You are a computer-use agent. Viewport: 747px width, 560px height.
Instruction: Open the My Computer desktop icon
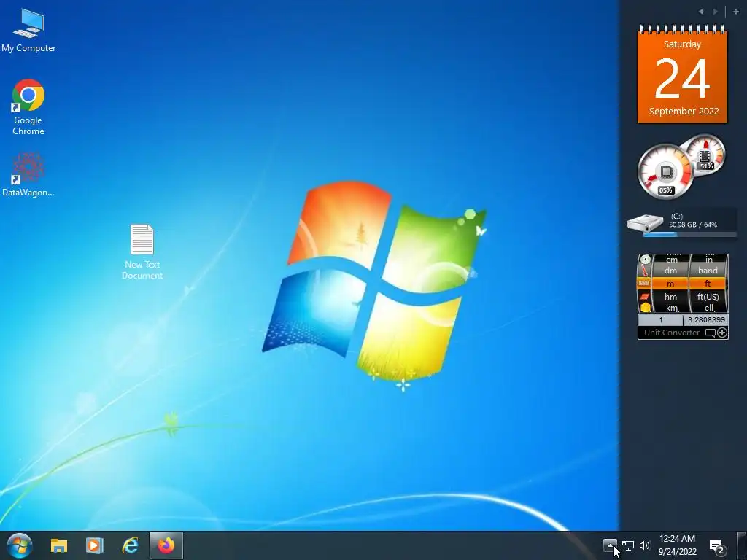pos(28,30)
